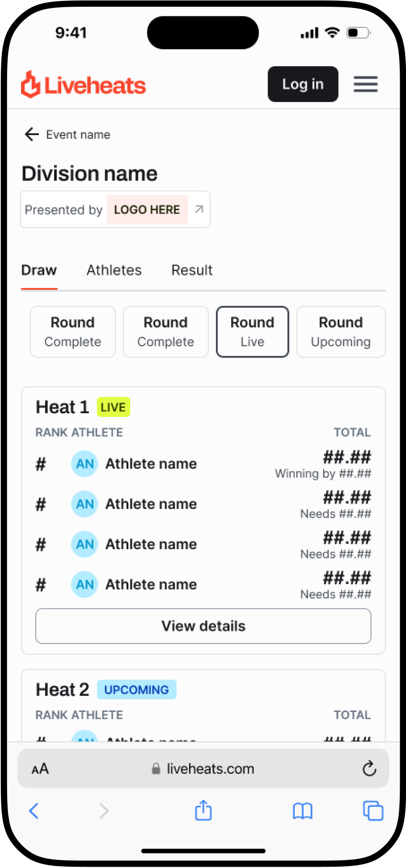Select the Draw tab

pyautogui.click(x=39, y=270)
